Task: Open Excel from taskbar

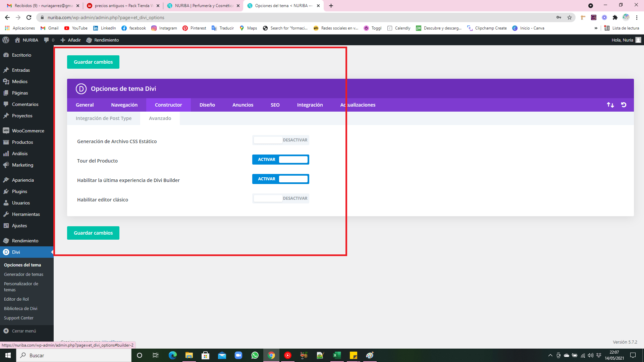Action: pyautogui.click(x=337, y=355)
